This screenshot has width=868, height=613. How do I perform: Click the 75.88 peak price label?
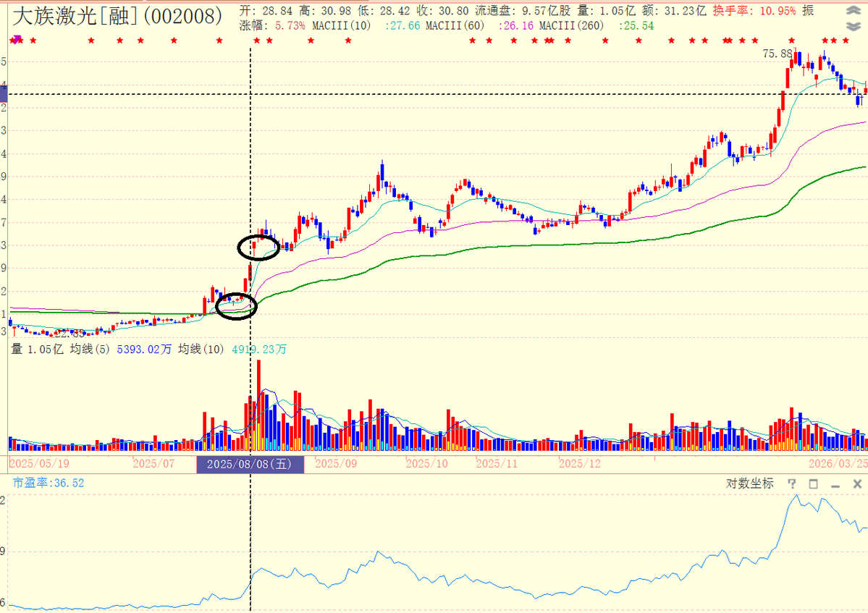point(778,54)
